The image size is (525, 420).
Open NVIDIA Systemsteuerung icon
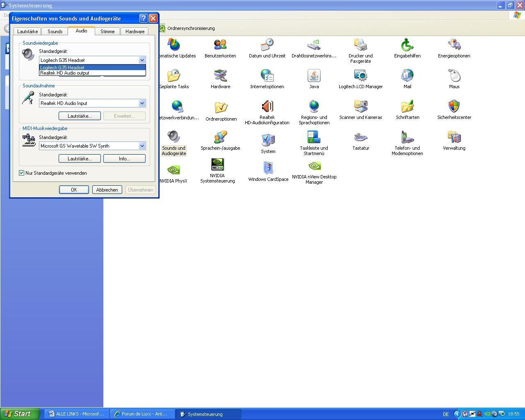217,171
